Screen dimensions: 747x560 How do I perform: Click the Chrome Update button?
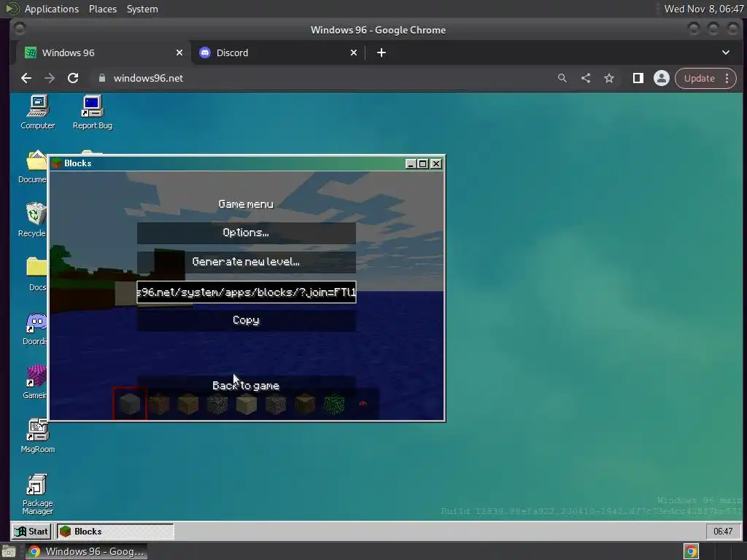tap(700, 78)
